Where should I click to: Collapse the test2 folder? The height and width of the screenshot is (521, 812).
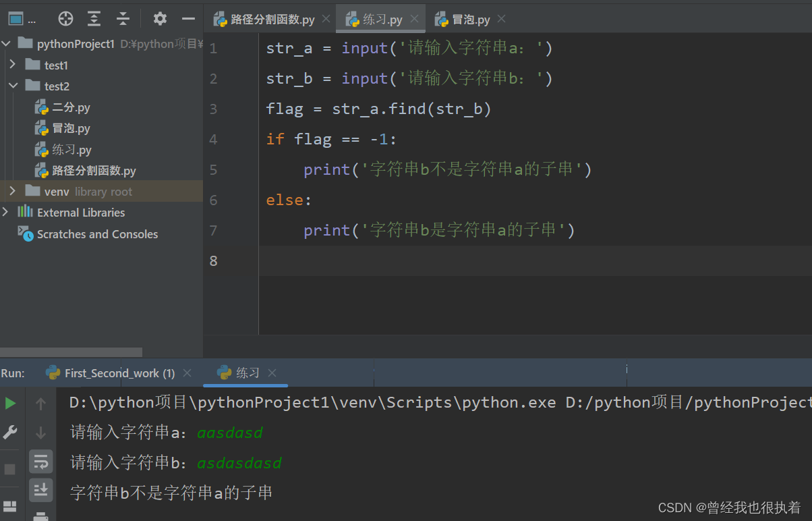click(13, 86)
